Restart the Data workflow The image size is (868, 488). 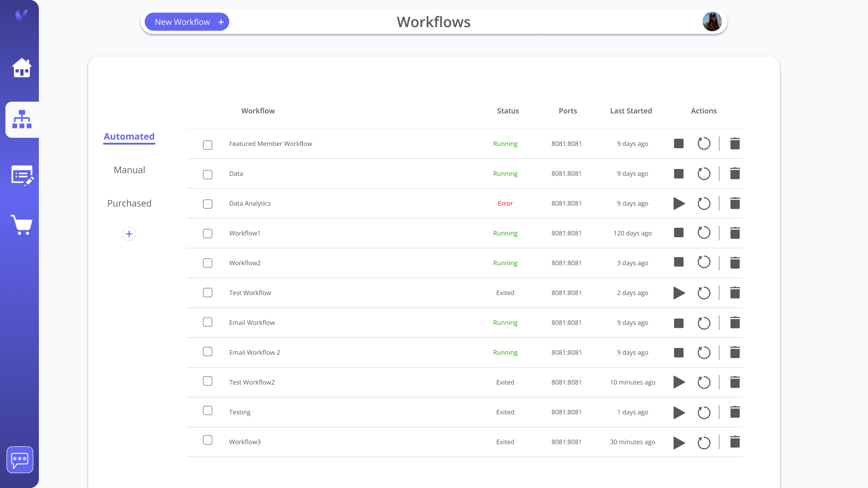tap(704, 174)
